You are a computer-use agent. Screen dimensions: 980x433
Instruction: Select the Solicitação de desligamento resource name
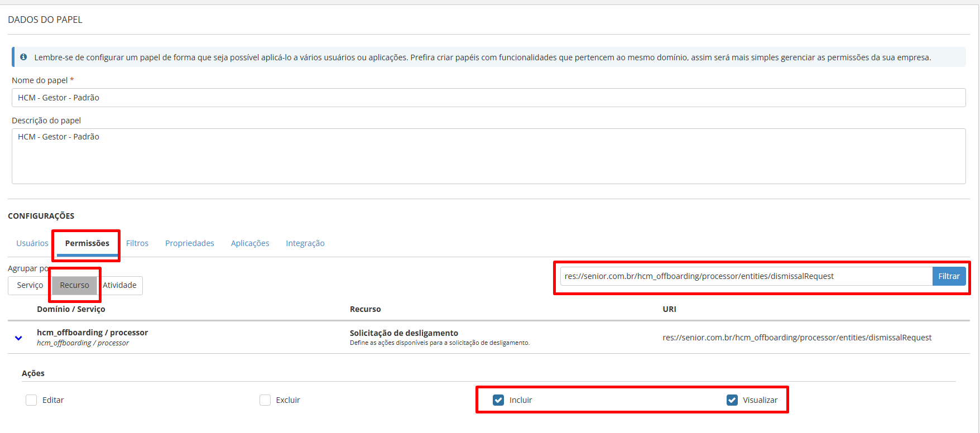point(404,333)
